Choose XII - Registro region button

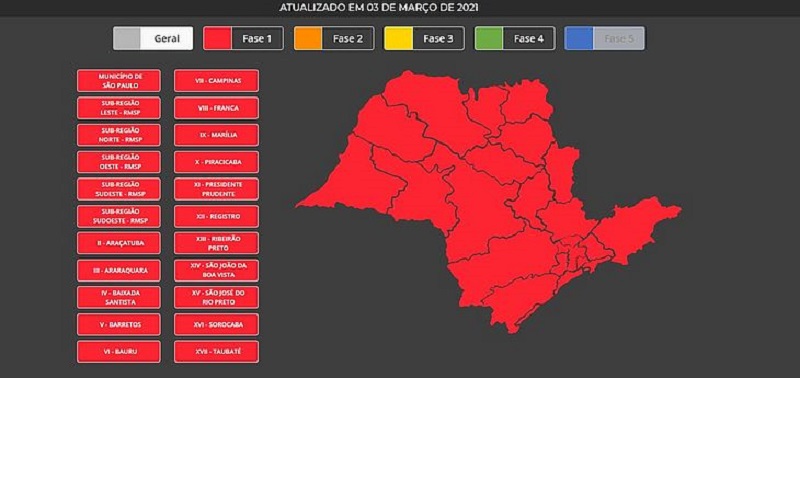tap(216, 216)
